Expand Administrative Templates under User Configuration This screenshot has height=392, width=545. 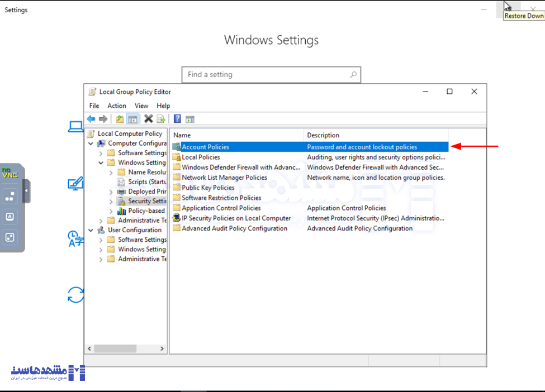(x=101, y=259)
